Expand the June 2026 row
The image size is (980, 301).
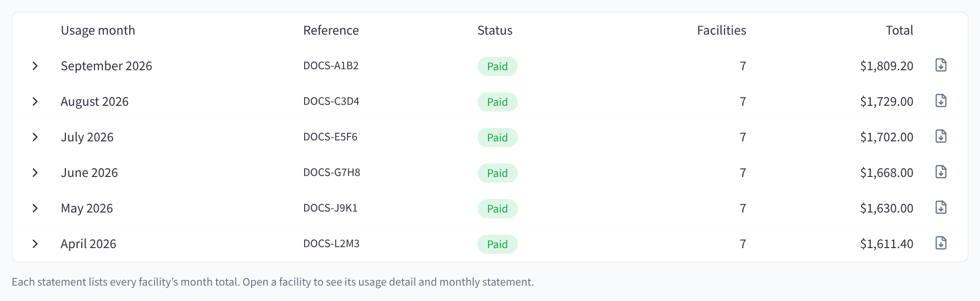35,173
